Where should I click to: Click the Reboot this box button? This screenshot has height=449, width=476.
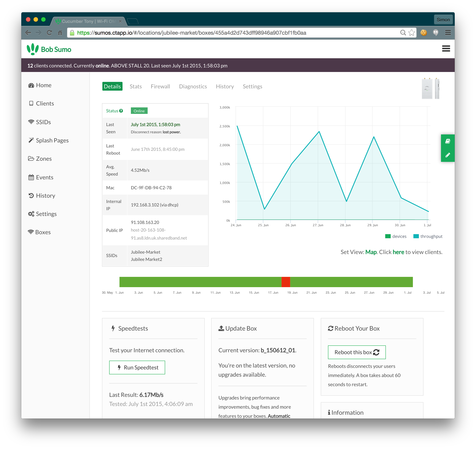pyautogui.click(x=357, y=352)
